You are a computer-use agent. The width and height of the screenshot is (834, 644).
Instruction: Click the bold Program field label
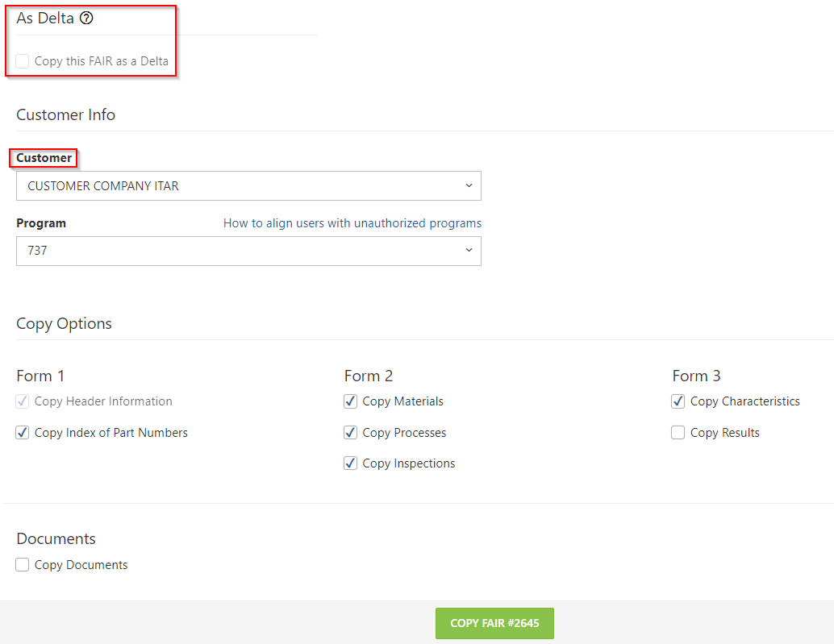pos(41,223)
